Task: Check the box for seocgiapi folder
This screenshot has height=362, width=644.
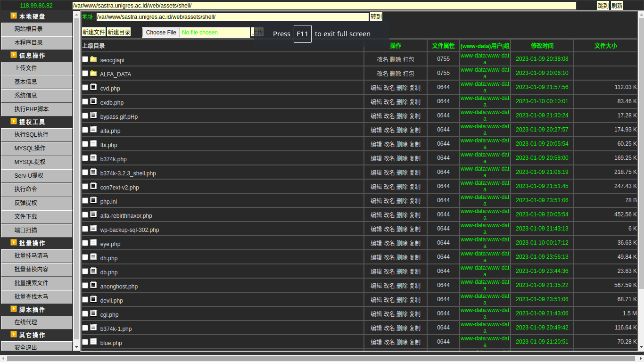Action: click(85, 59)
